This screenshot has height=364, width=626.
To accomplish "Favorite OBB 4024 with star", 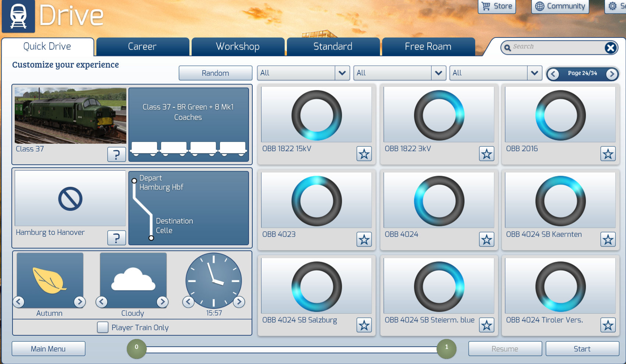I will [x=487, y=240].
